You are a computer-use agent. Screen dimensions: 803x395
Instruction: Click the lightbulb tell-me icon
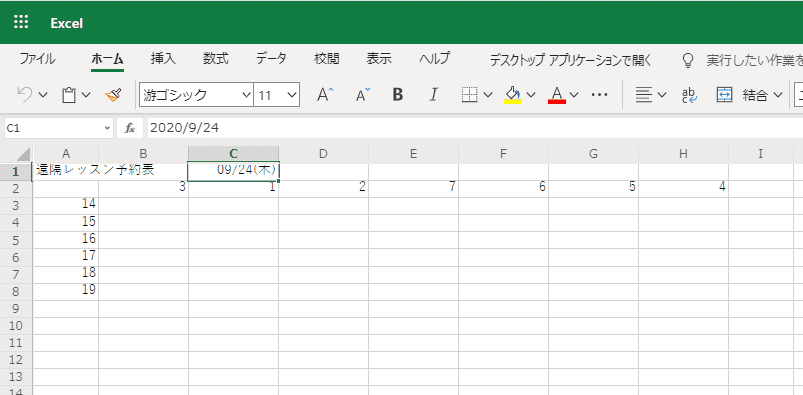click(x=689, y=60)
